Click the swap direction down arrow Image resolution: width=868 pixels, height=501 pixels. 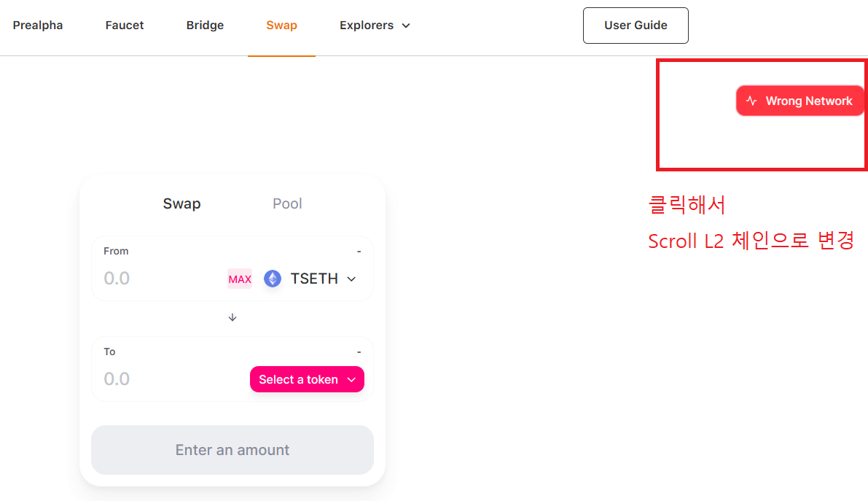(232, 317)
